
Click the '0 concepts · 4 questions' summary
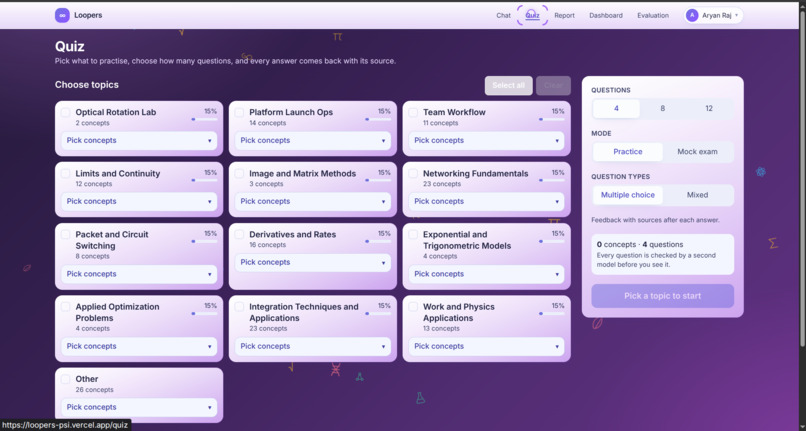point(640,245)
